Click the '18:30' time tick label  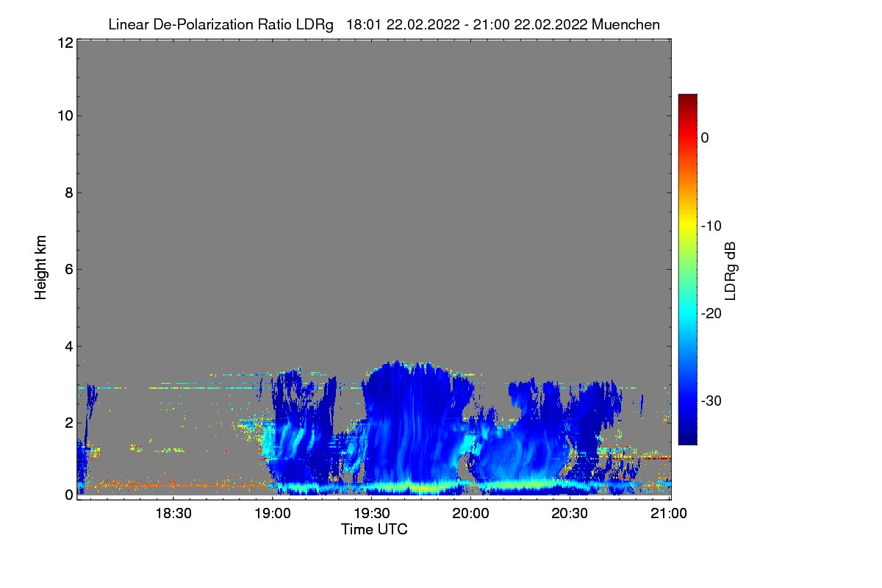coord(173,513)
